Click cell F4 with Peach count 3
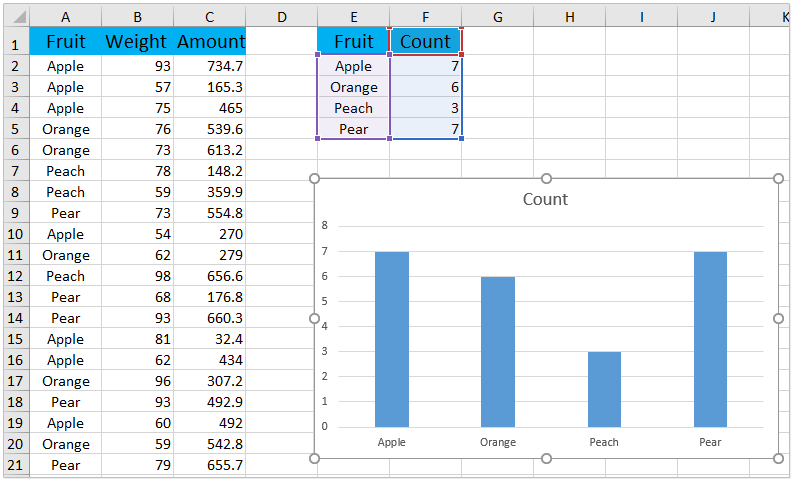The width and height of the screenshot is (794, 483). (426, 108)
